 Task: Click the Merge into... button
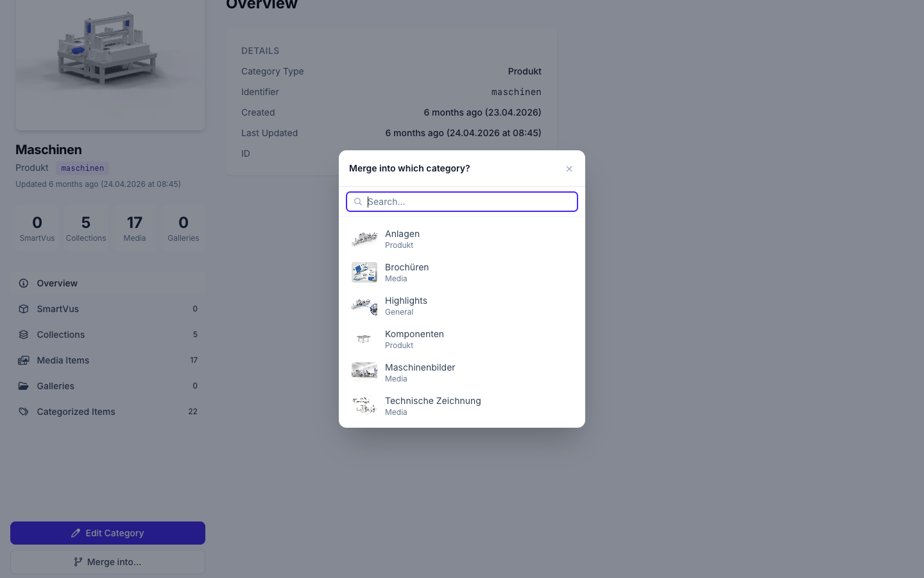pos(108,562)
